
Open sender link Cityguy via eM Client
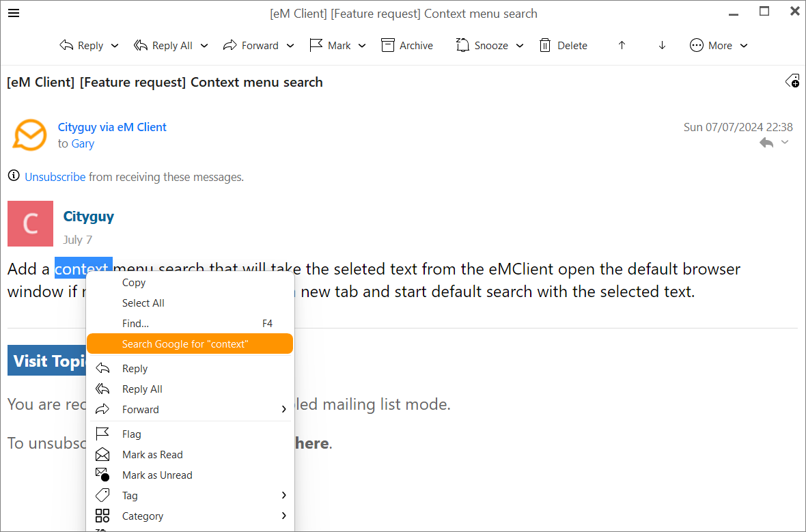112,127
